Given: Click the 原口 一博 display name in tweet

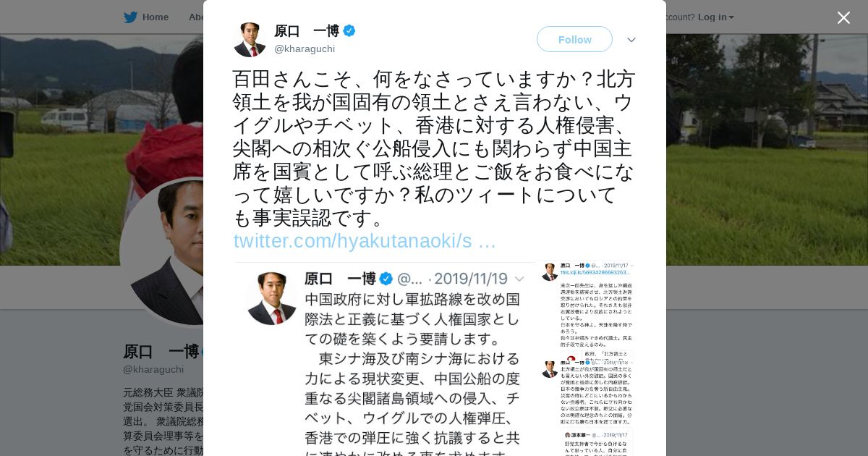Looking at the screenshot, I should [x=307, y=30].
